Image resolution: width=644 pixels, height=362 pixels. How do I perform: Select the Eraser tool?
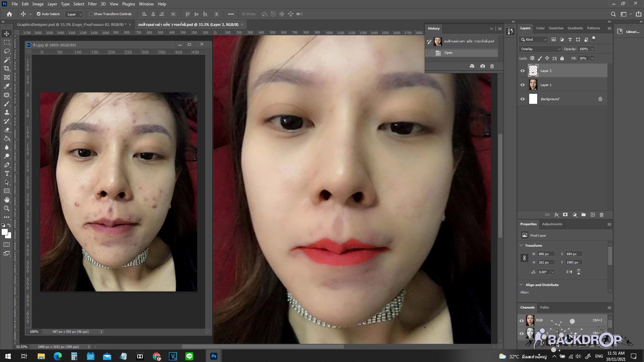click(7, 130)
